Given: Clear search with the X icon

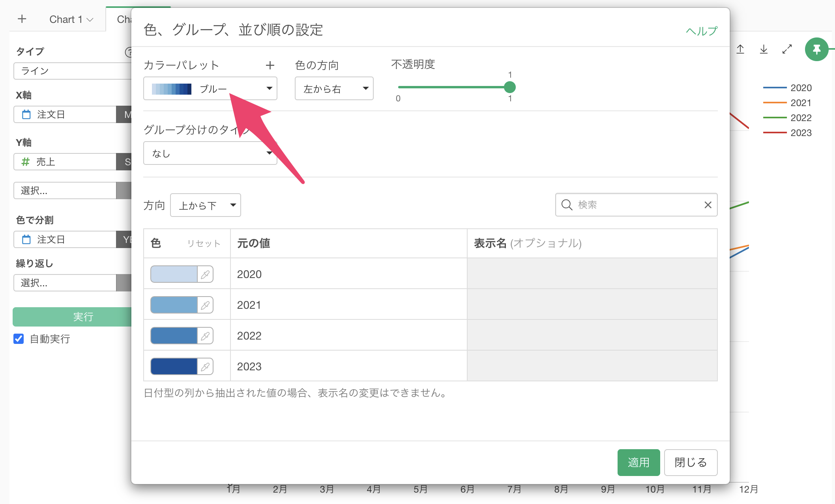Looking at the screenshot, I should point(708,205).
